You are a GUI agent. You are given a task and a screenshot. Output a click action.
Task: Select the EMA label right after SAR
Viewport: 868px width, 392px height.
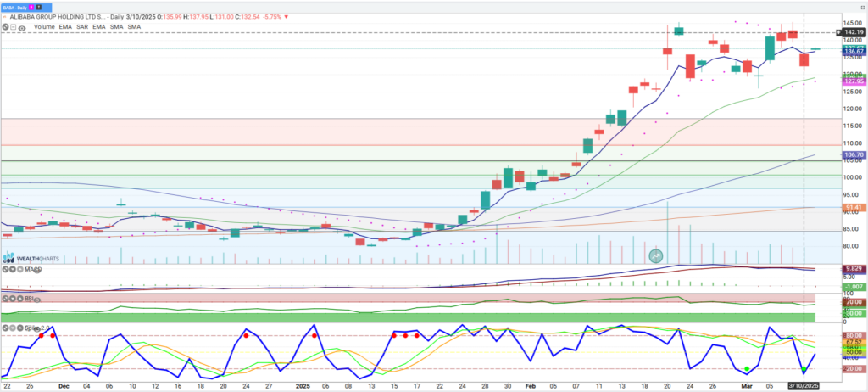99,26
